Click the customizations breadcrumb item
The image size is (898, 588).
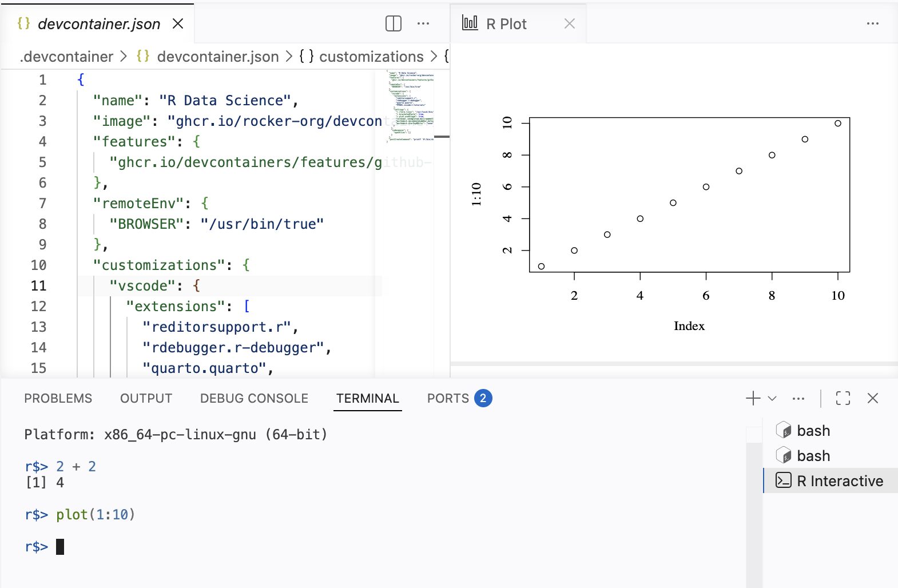371,57
